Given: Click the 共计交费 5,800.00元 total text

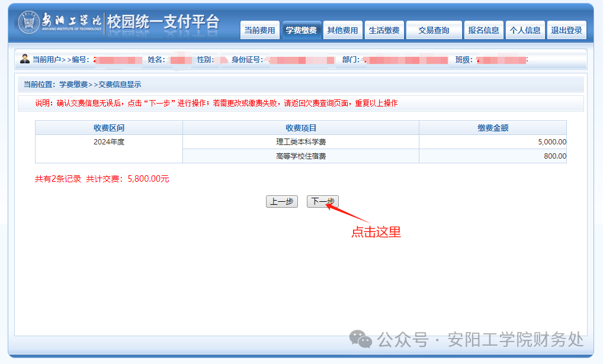Looking at the screenshot, I should pyautogui.click(x=127, y=179).
